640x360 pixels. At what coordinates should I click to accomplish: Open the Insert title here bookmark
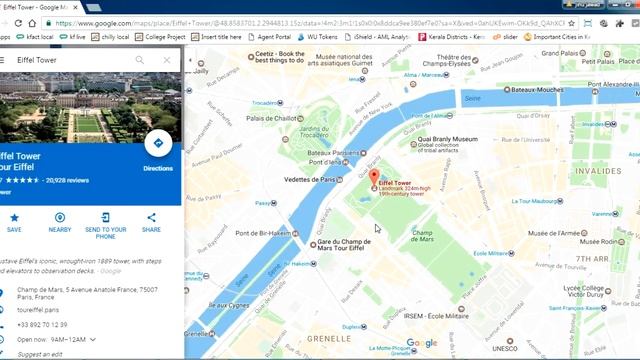click(216, 37)
